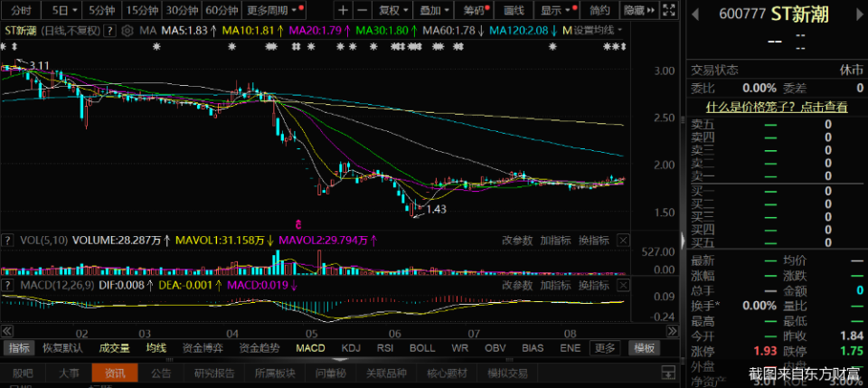Screen dimensions: 868x388
Task: Open the 关联品种 tab
Action: (386, 373)
